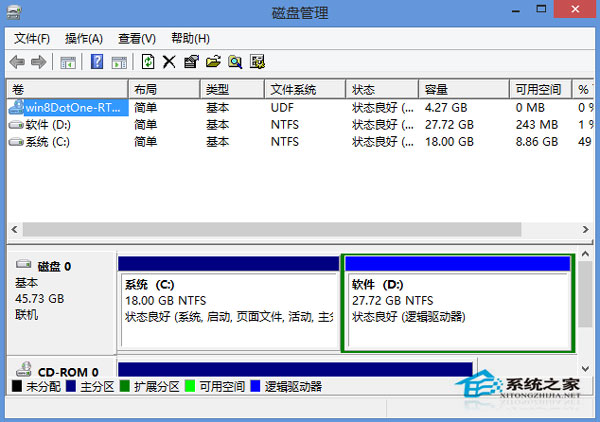Viewport: 600px width, 422px height.
Task: Select the 系统 (C:) volume name
Action: 47,142
